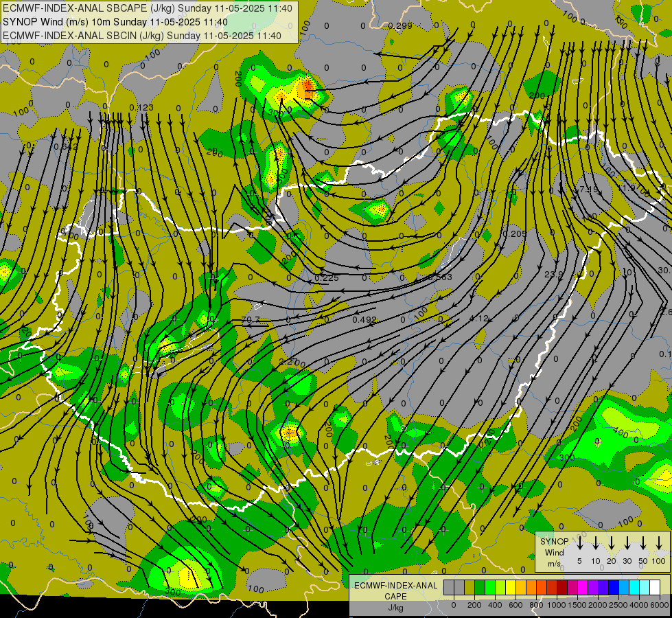
Task: Click the 50 m/s wind legend arrow
Action: pos(643,542)
